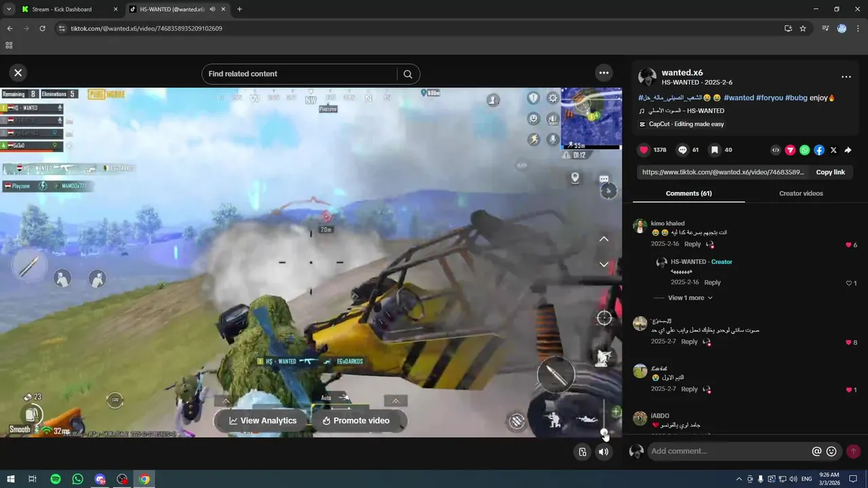Mute video with the speaker button
Screen dimensions: 868x488
pos(603,452)
